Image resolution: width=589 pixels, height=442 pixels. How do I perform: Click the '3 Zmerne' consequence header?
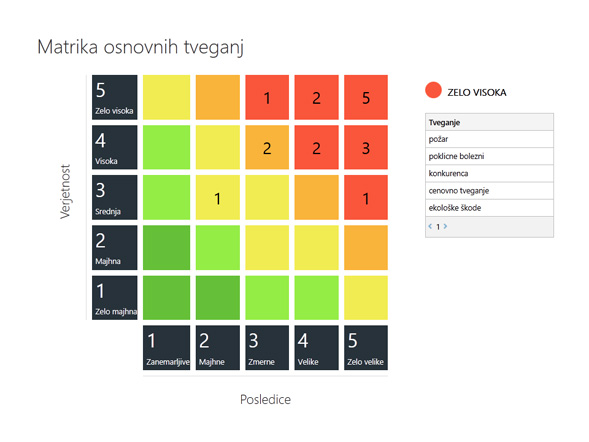[x=267, y=348]
